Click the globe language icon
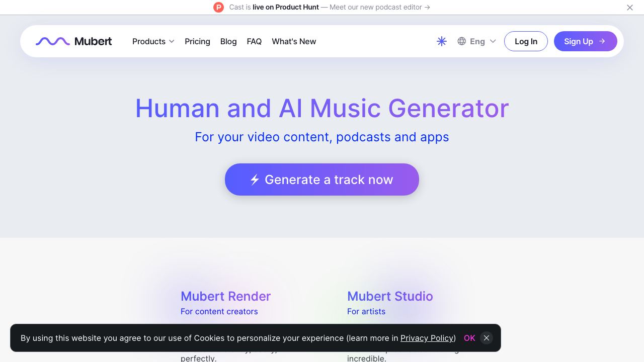 [x=462, y=41]
